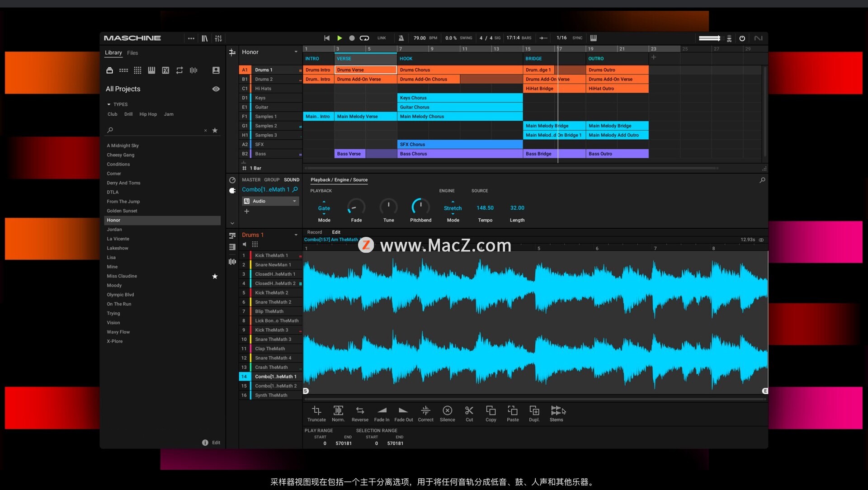The height and width of the screenshot is (490, 868).
Task: Select the MASTER tab
Action: (x=251, y=180)
